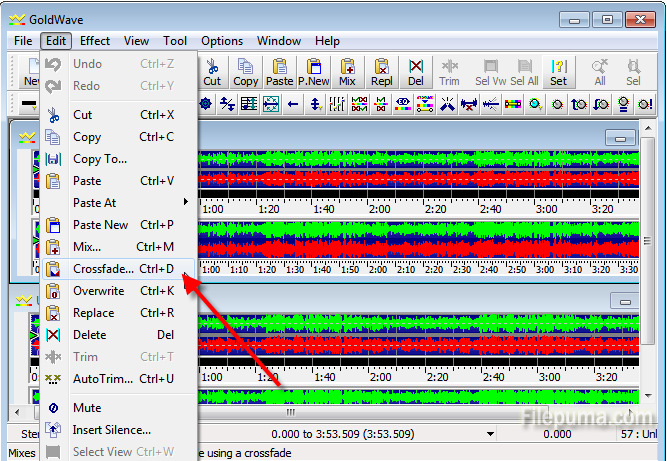Click the Paste toolbar button
Viewport: 667px width, 461px height.
pyautogui.click(x=279, y=71)
